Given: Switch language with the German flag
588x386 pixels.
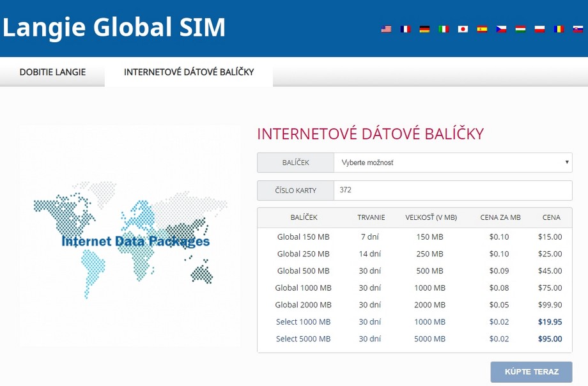Looking at the screenshot, I should pos(424,29).
